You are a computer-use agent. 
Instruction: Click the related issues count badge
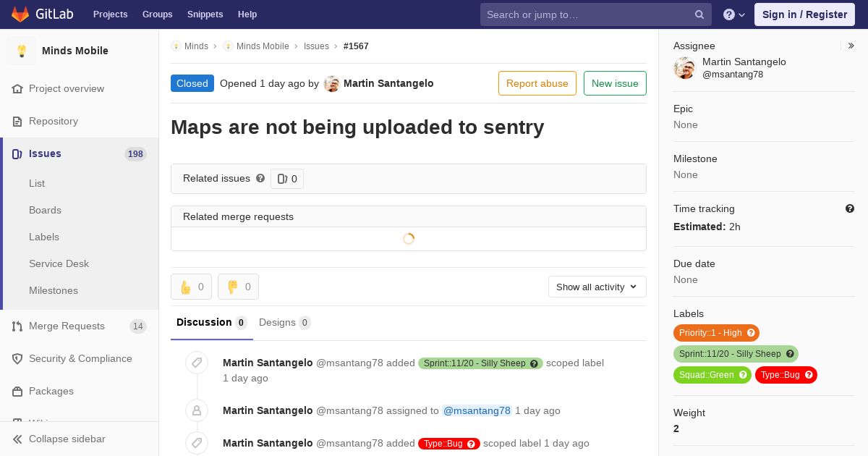coord(287,179)
